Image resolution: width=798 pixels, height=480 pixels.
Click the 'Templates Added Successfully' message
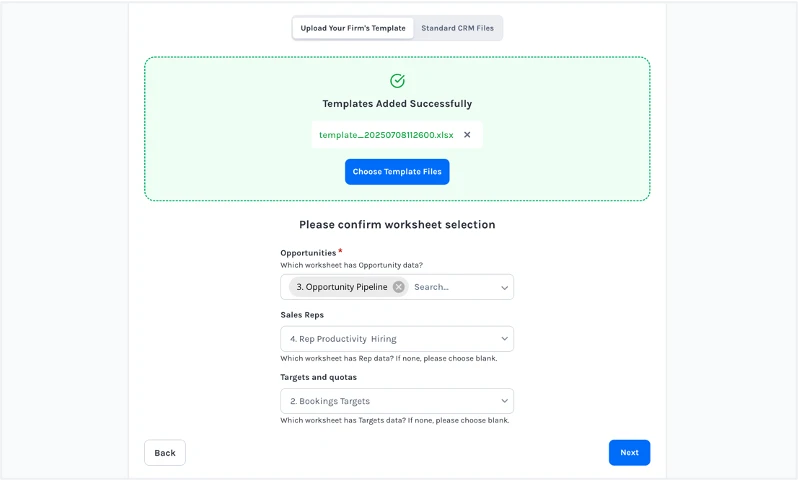[x=397, y=104]
